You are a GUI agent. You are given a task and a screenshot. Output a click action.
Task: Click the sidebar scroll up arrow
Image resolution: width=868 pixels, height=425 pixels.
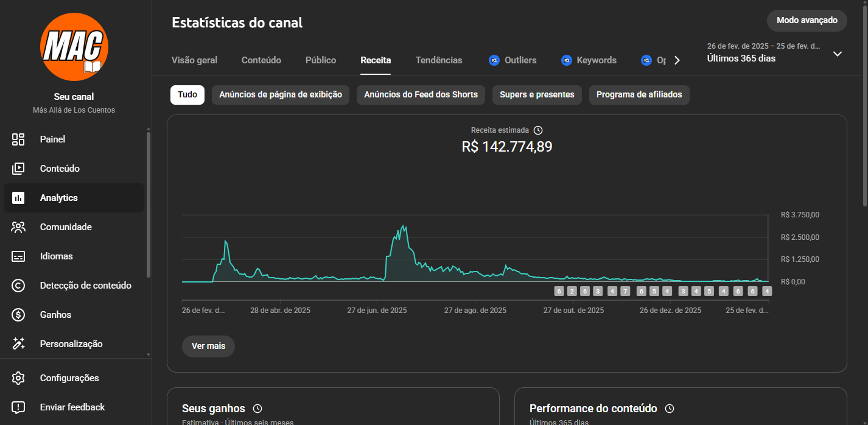coord(149,128)
